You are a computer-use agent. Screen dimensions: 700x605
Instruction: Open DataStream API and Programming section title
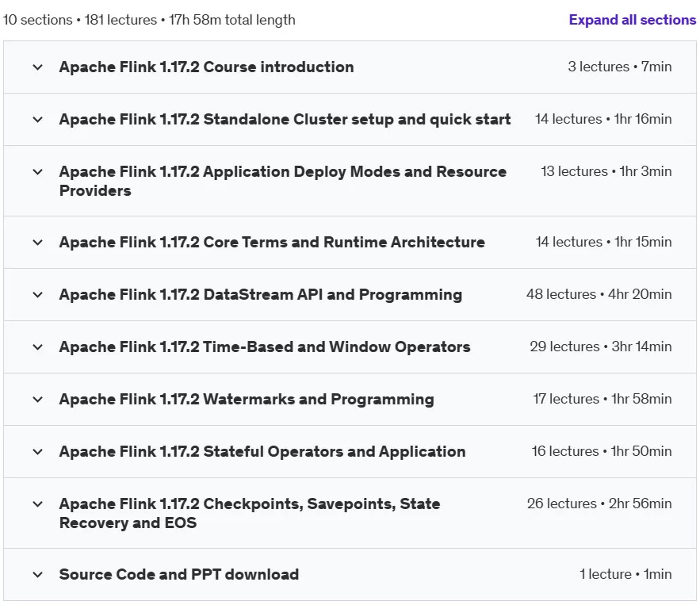pyautogui.click(x=260, y=295)
